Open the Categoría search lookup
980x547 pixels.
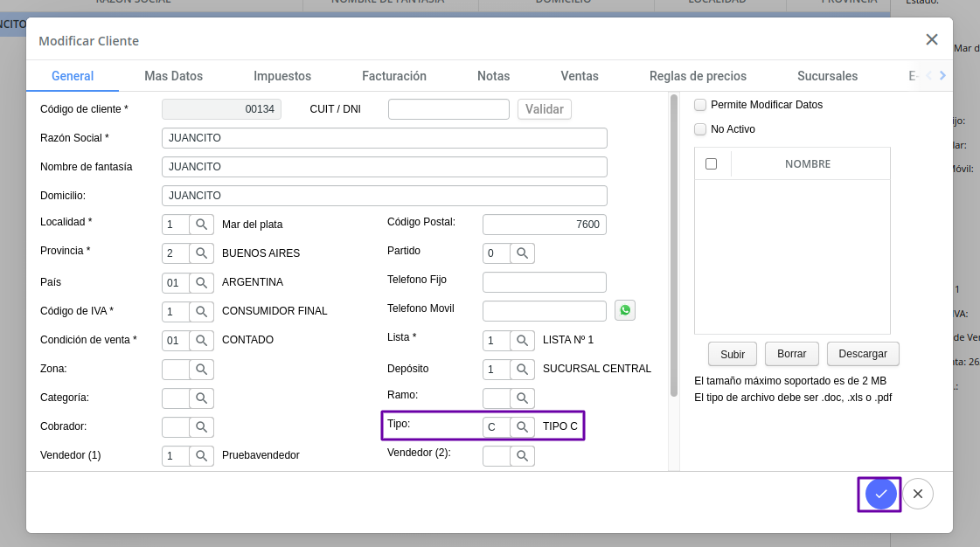point(201,398)
